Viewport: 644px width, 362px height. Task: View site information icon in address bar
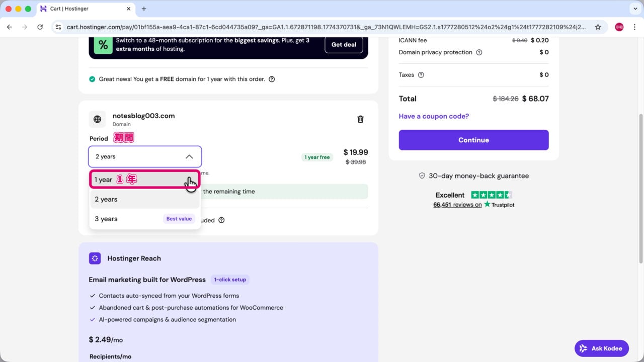point(58,27)
